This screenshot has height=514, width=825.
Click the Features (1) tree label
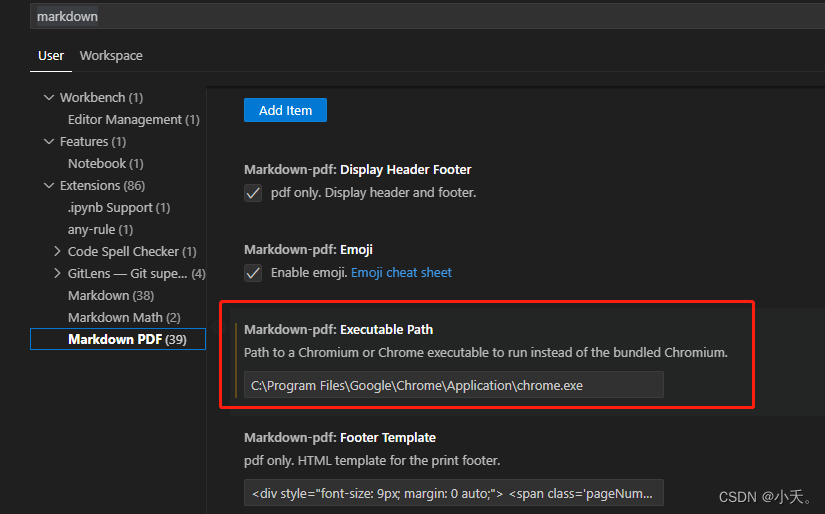click(x=93, y=142)
